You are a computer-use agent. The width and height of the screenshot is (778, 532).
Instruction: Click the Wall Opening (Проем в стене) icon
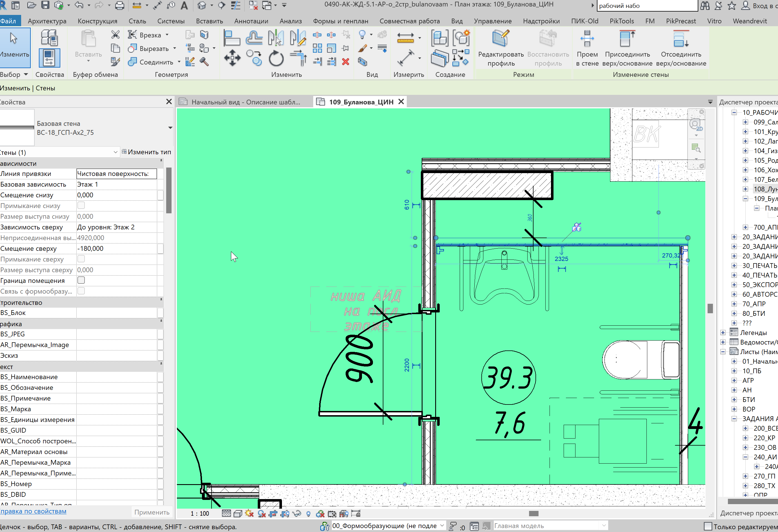click(x=587, y=39)
